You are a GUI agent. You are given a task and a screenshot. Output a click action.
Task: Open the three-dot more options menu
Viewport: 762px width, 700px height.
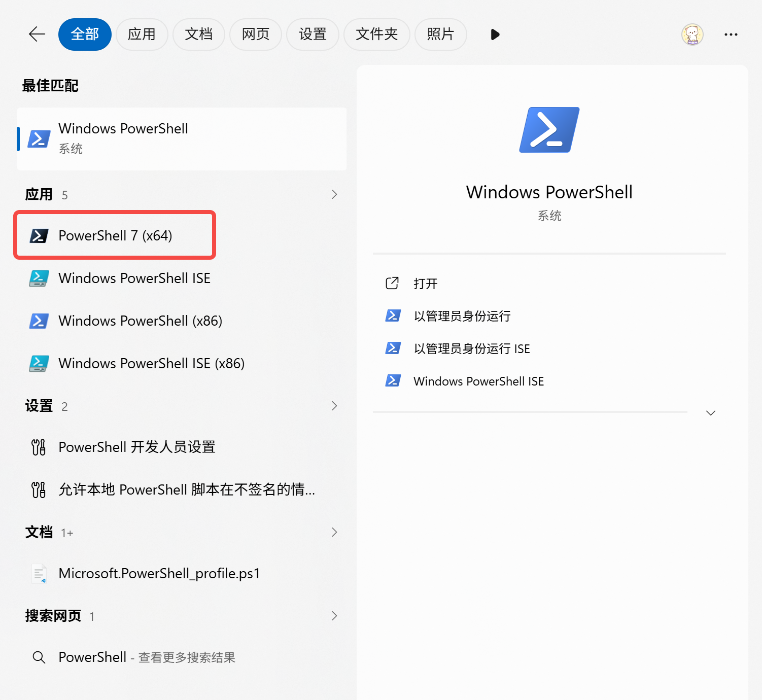point(731,34)
